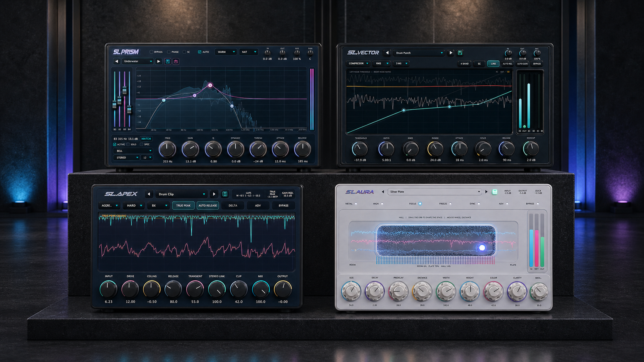Click the ADV button in SL Apex
This screenshot has height=362, width=644.
[x=258, y=205]
